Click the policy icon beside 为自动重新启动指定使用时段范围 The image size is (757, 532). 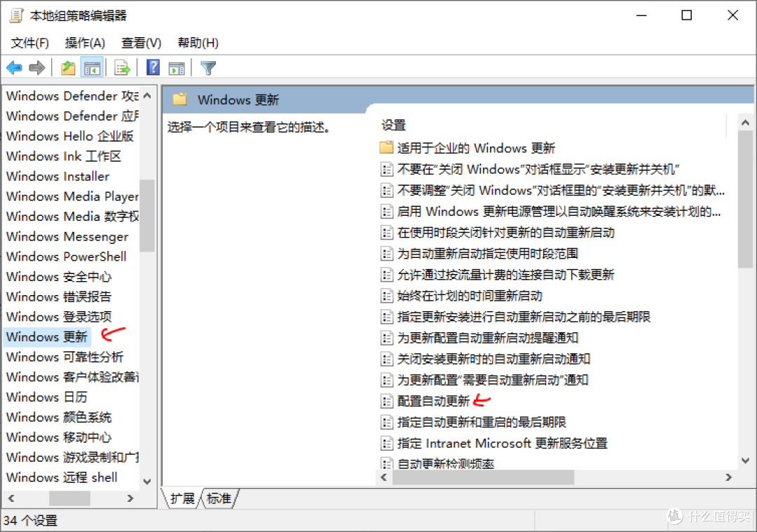387,254
